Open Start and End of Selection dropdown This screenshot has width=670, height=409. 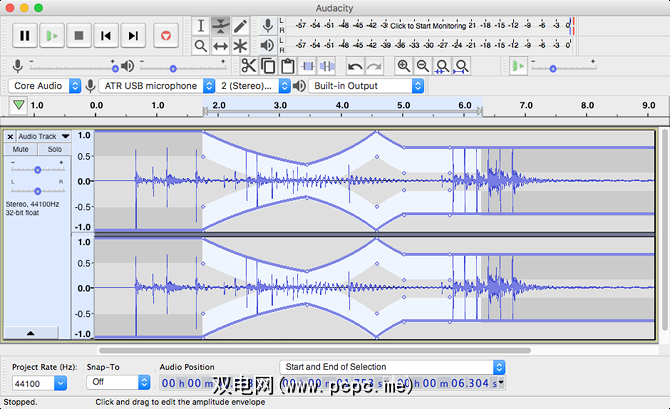tap(392, 367)
